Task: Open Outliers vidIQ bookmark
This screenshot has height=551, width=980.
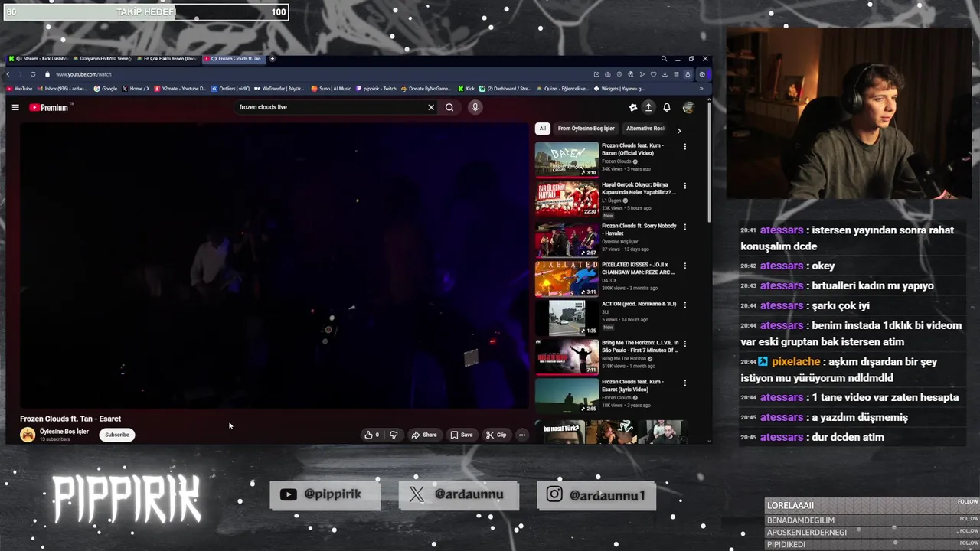Action: (x=230, y=89)
